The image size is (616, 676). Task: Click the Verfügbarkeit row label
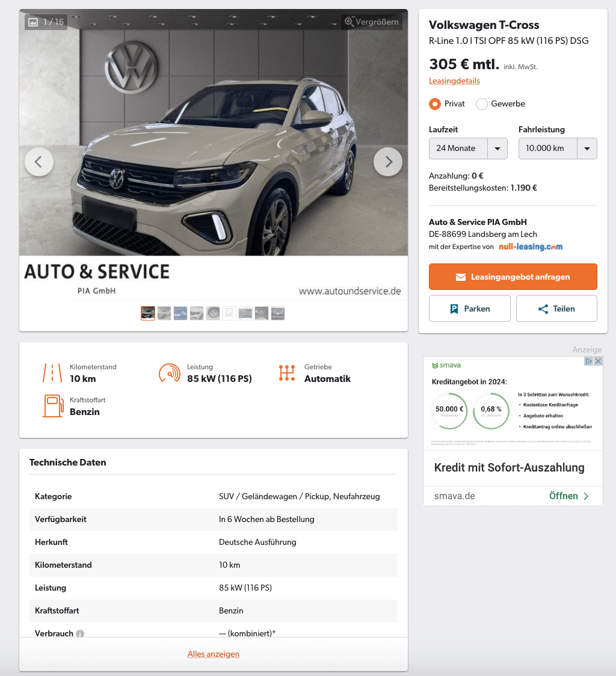[61, 519]
